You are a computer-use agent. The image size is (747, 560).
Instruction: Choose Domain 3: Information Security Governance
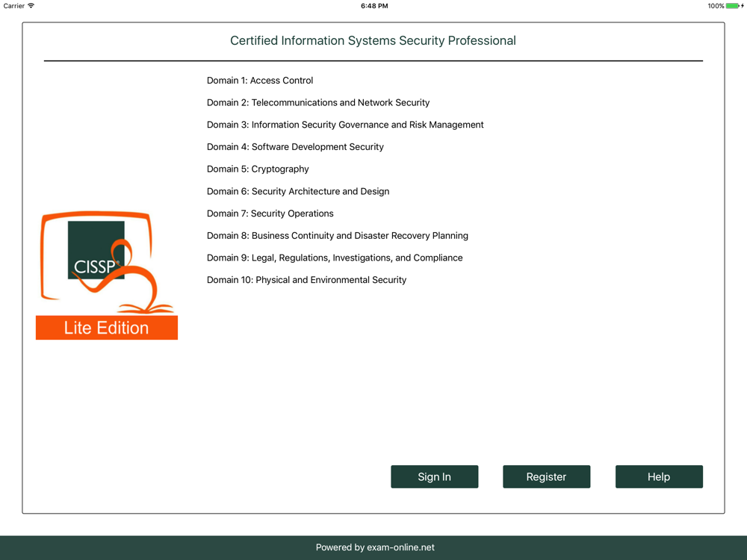[x=345, y=125]
